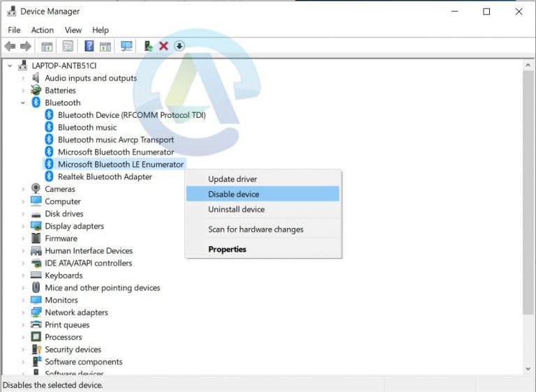
Task: Click the Processors category icon
Action: [36, 337]
